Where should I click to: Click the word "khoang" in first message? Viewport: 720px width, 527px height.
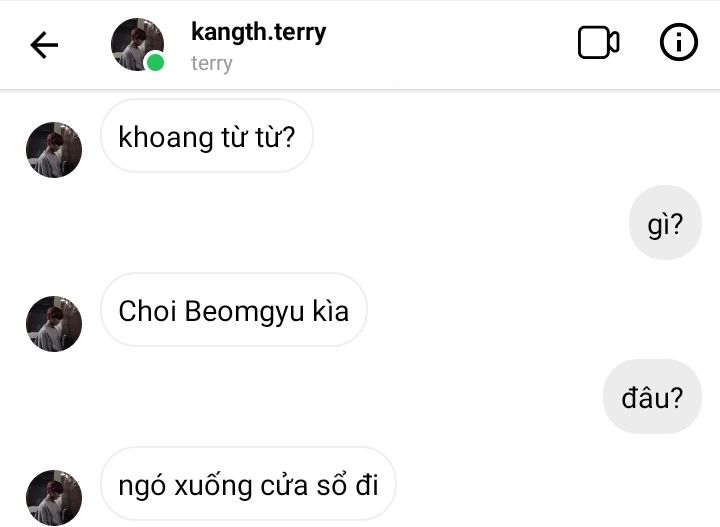tap(166, 138)
